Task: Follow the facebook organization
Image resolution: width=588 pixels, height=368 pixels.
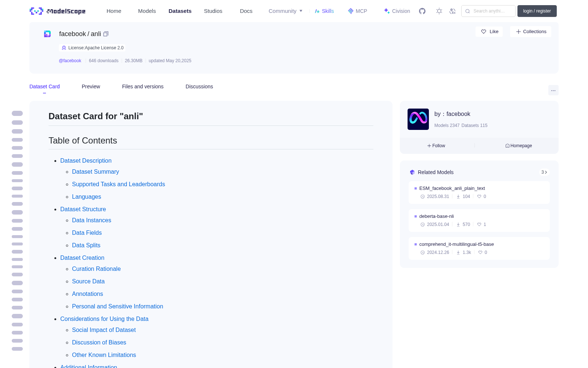Action: tap(436, 146)
